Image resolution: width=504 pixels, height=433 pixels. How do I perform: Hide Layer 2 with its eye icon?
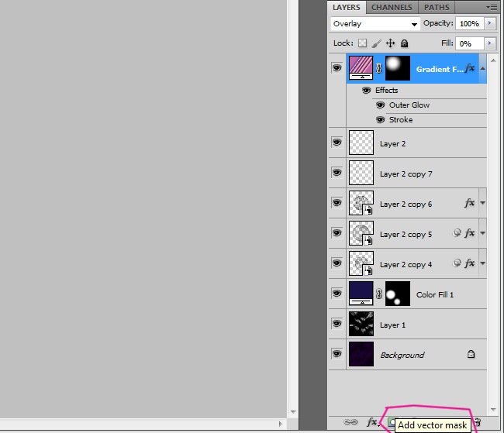[x=337, y=143]
